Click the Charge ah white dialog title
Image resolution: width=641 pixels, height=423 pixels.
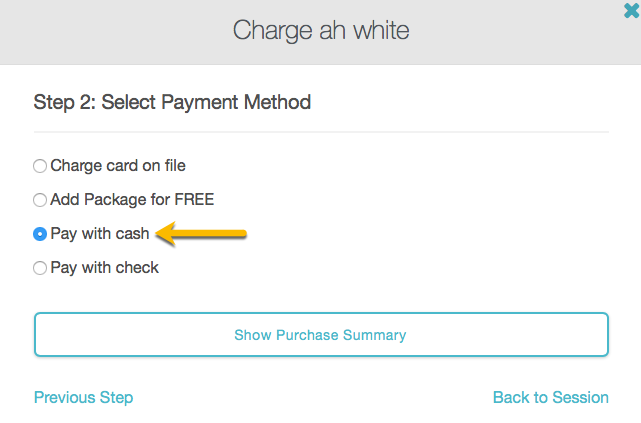pyautogui.click(x=321, y=30)
